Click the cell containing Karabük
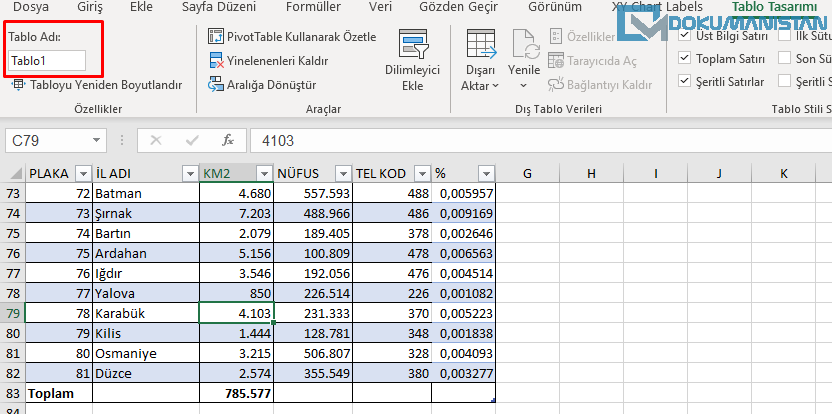This screenshot has width=832, height=414. tap(146, 314)
